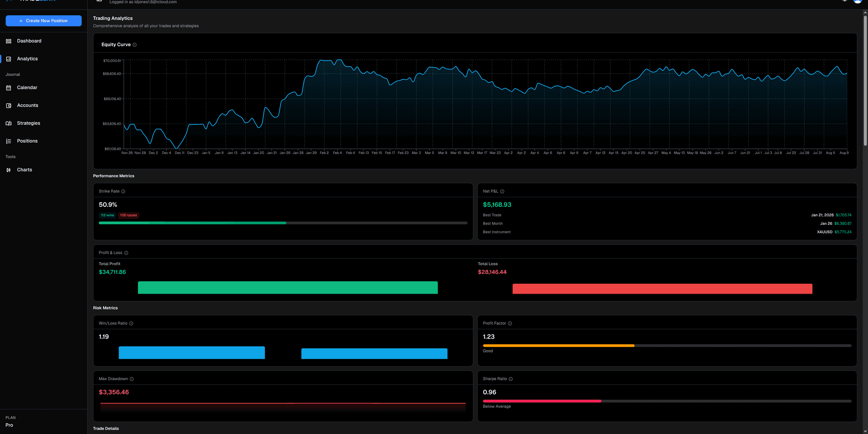
Task: Click the Max Drawdown value $3,356.46
Action: tap(114, 392)
